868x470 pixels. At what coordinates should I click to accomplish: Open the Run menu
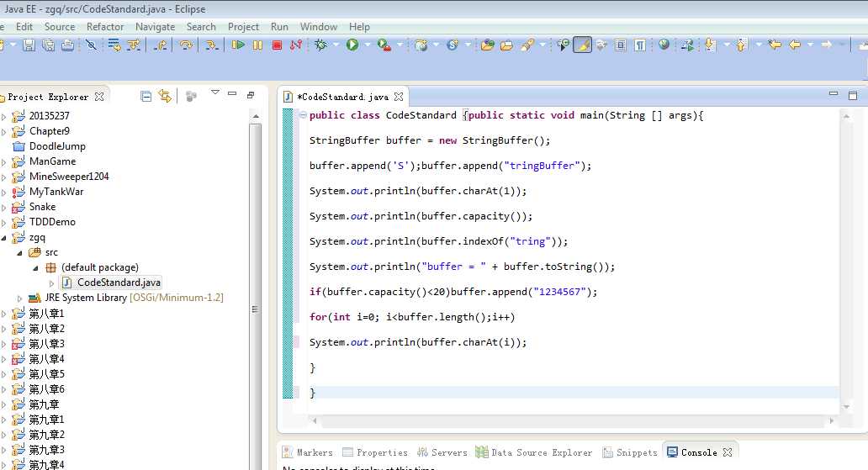pyautogui.click(x=279, y=27)
